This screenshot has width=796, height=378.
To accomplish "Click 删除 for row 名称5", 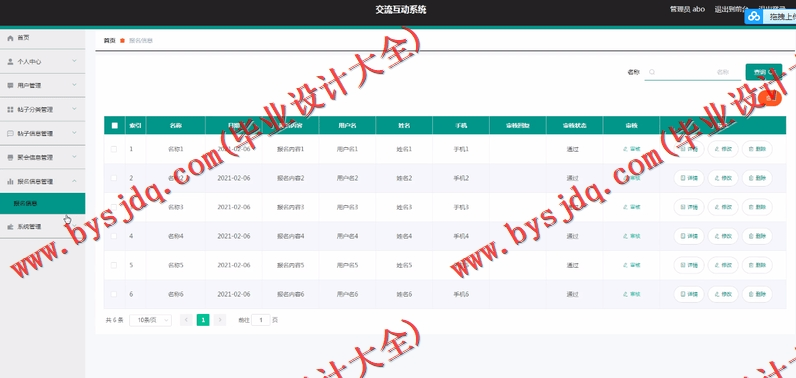I will pyautogui.click(x=757, y=265).
